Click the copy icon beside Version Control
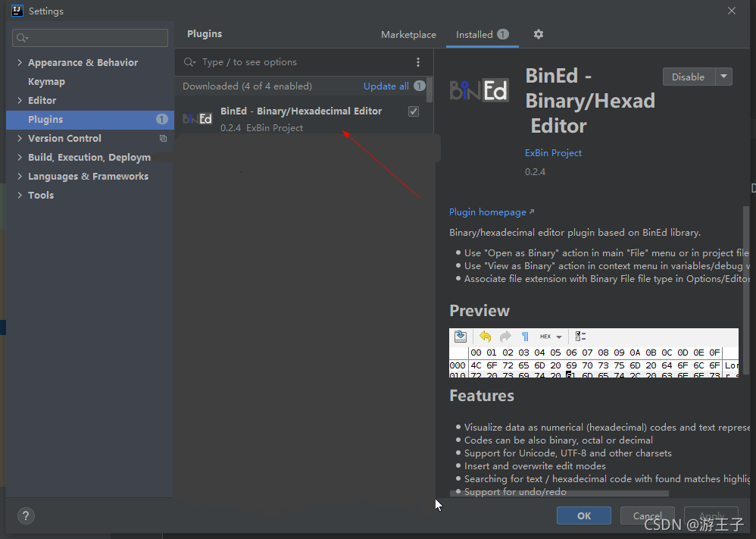This screenshot has width=756, height=539. (x=163, y=139)
